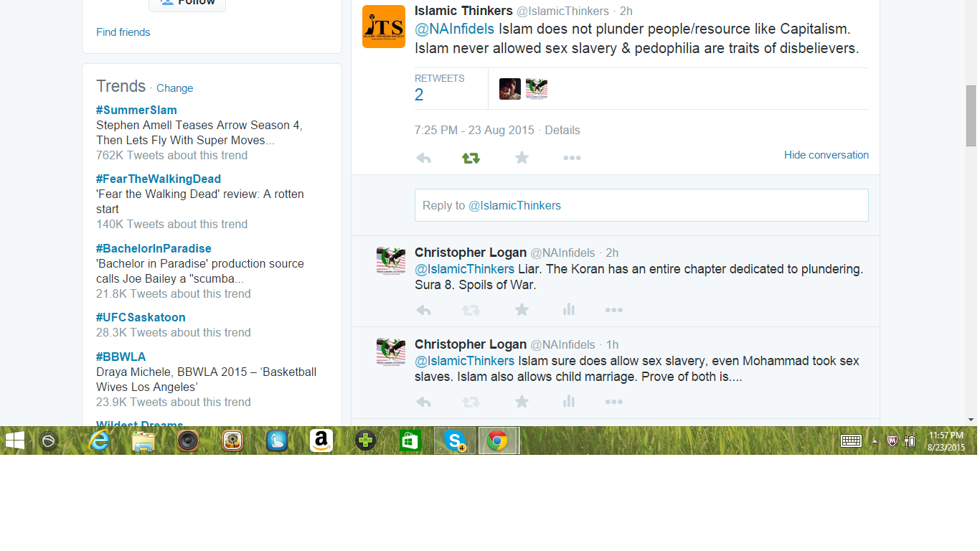Open the Islamic Thinkers profile name
980x551 pixels.
coord(463,11)
